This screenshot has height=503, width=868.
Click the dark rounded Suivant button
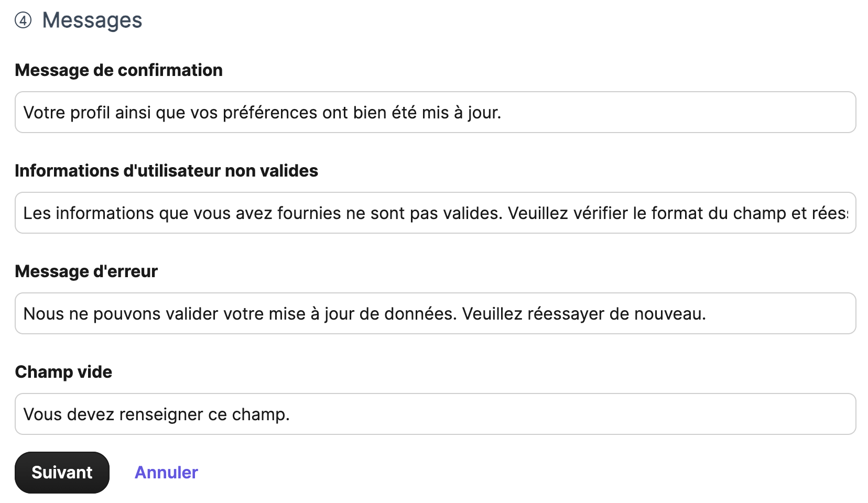62,472
